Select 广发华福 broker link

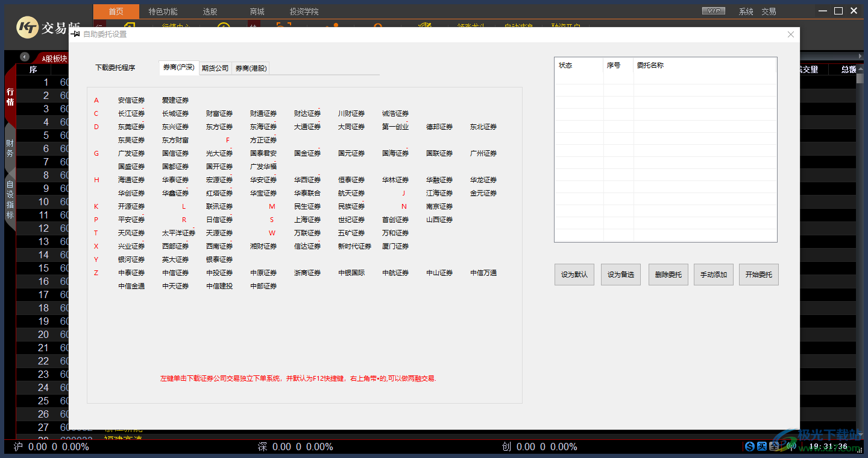(263, 167)
